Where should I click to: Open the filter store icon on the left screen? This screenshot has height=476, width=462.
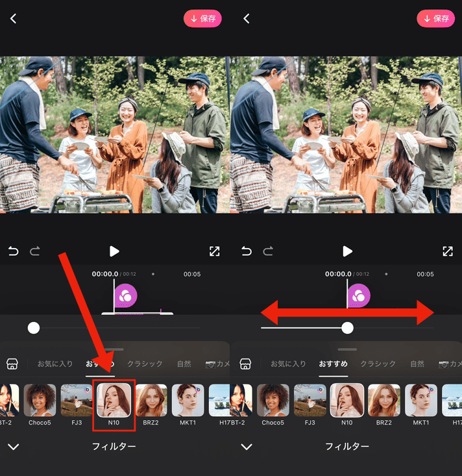pyautogui.click(x=12, y=364)
